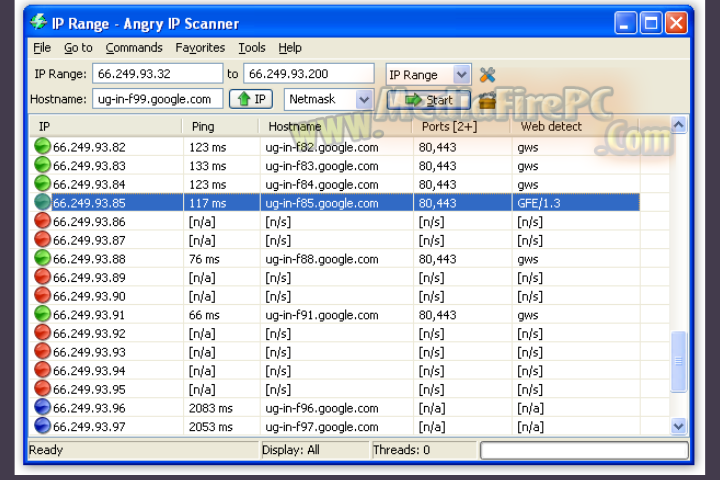This screenshot has width=720, height=480.
Task: Click the green status icon for 66.249.93.83
Action: (42, 165)
